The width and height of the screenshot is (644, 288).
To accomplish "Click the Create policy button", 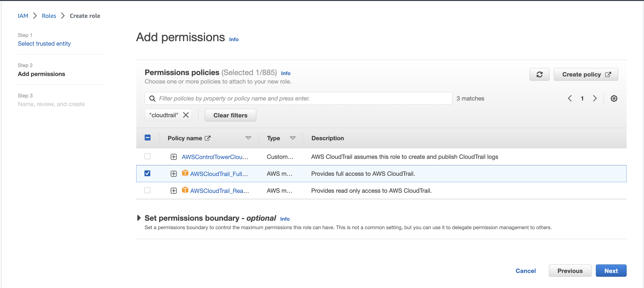I will pyautogui.click(x=586, y=74).
